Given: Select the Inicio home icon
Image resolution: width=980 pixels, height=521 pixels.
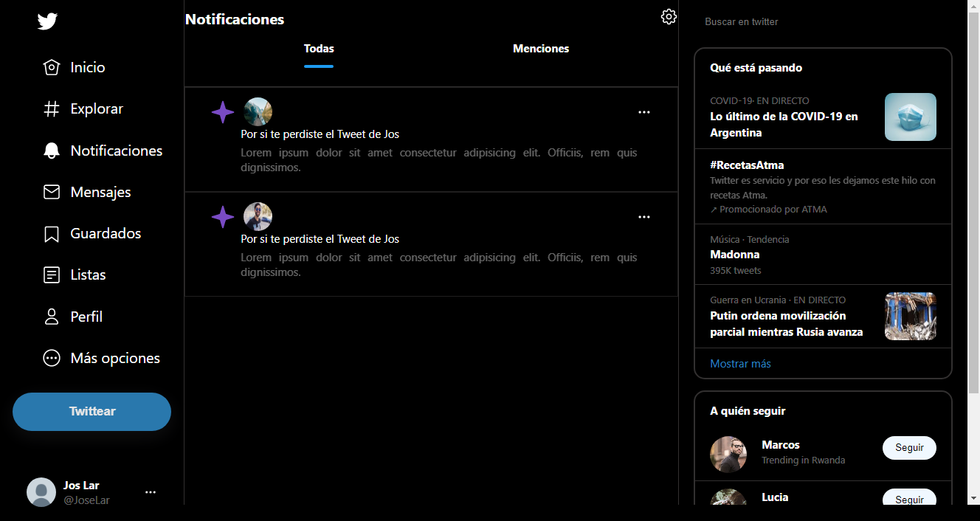Looking at the screenshot, I should click(x=51, y=67).
